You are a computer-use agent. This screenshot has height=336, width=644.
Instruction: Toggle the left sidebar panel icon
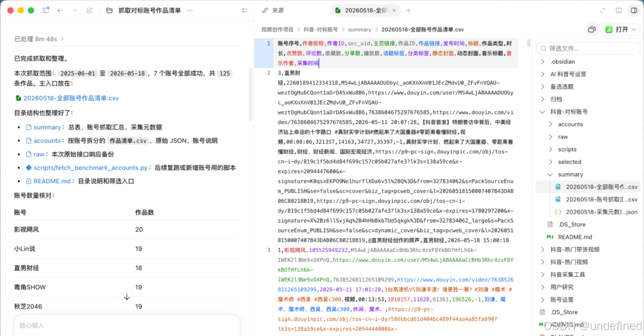[46, 10]
